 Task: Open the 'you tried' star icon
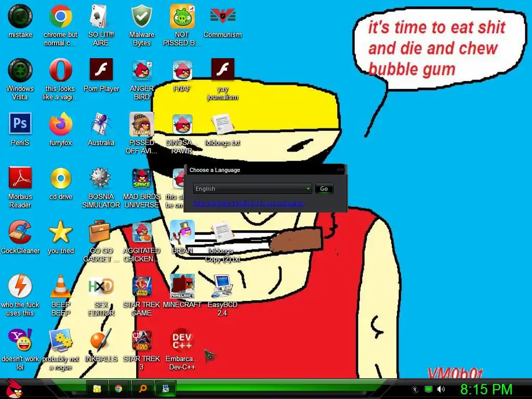click(60, 232)
